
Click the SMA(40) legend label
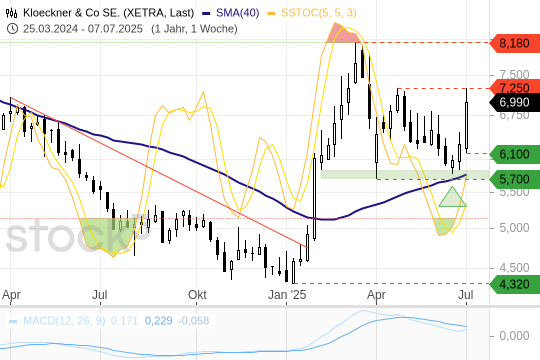coord(237,13)
